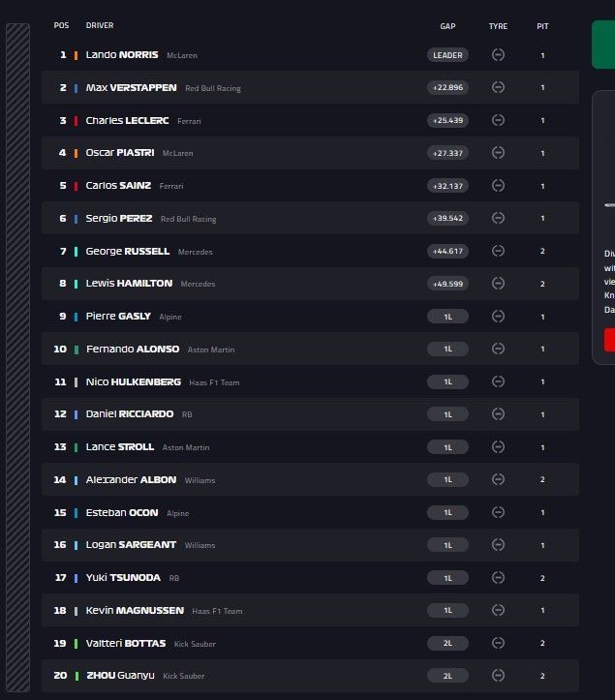
Task: Open the tyre icon for Lewis Hamilton
Action: (x=498, y=284)
